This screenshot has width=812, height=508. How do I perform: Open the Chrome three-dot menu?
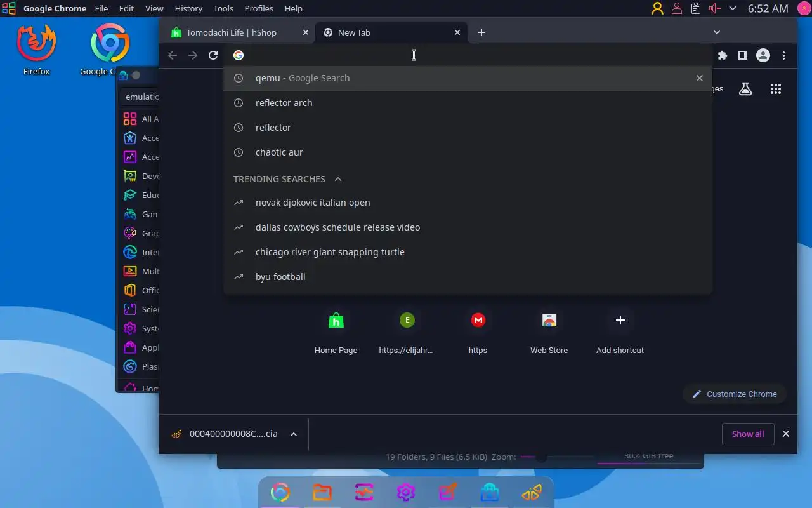[784, 55]
